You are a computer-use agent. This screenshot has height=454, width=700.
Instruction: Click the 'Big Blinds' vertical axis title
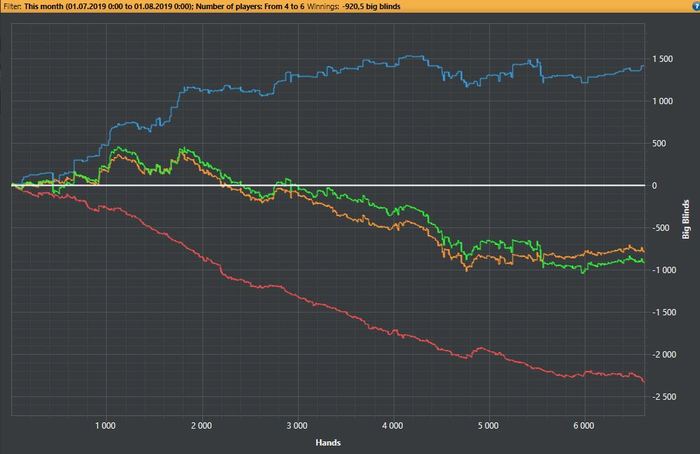686,219
